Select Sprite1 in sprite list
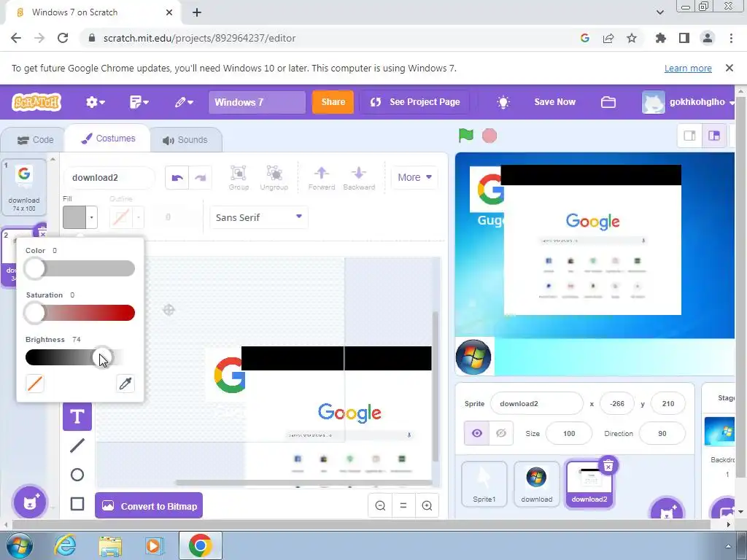This screenshot has width=747, height=560. click(x=484, y=484)
